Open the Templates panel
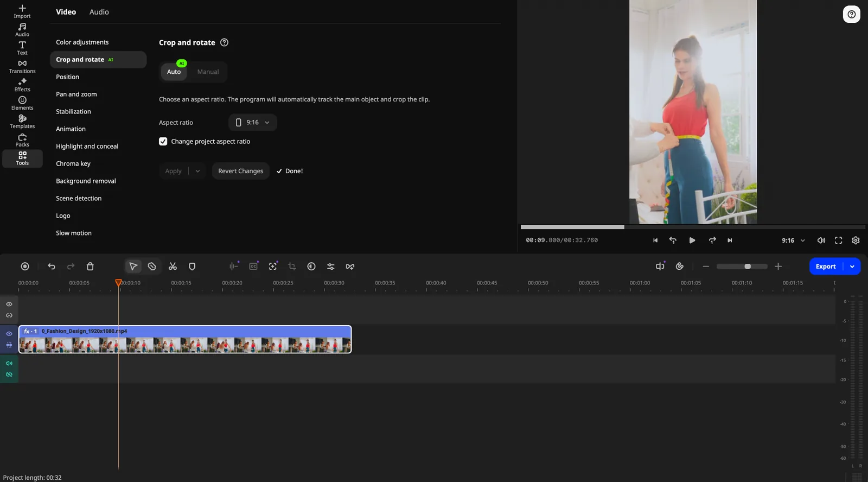The width and height of the screenshot is (868, 482). (x=22, y=122)
